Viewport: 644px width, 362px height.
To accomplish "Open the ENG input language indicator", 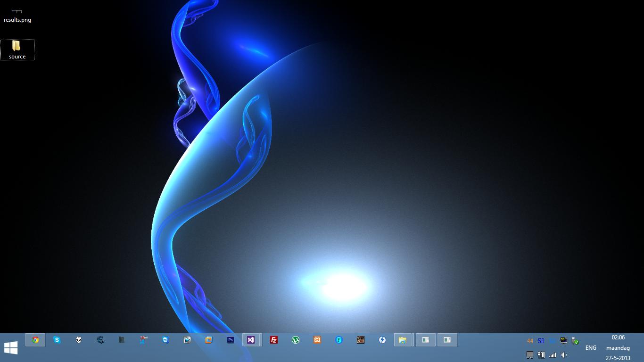I will [x=591, y=348].
